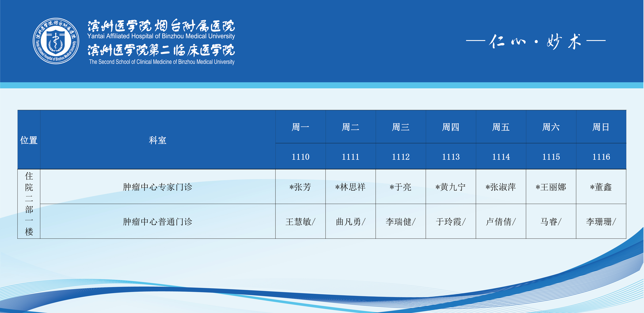The image size is (644, 313).
Task: Click the '周四' column header
Action: pyautogui.click(x=451, y=127)
